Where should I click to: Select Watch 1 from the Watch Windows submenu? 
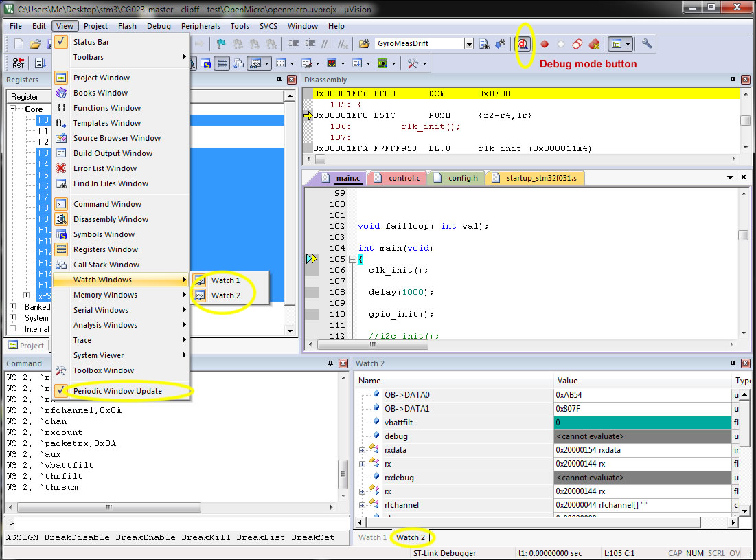[225, 280]
